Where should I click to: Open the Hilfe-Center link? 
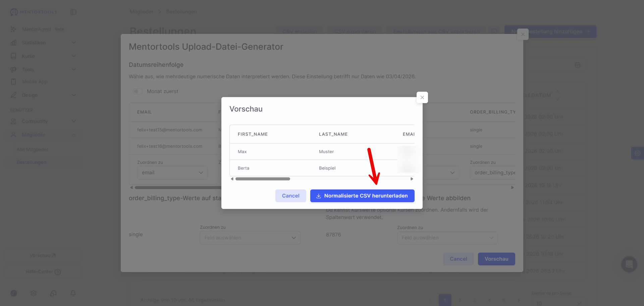[43, 272]
